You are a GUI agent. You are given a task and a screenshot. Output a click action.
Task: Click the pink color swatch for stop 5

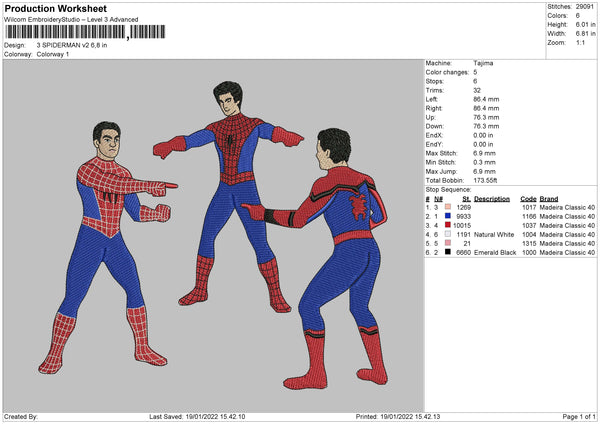click(448, 243)
